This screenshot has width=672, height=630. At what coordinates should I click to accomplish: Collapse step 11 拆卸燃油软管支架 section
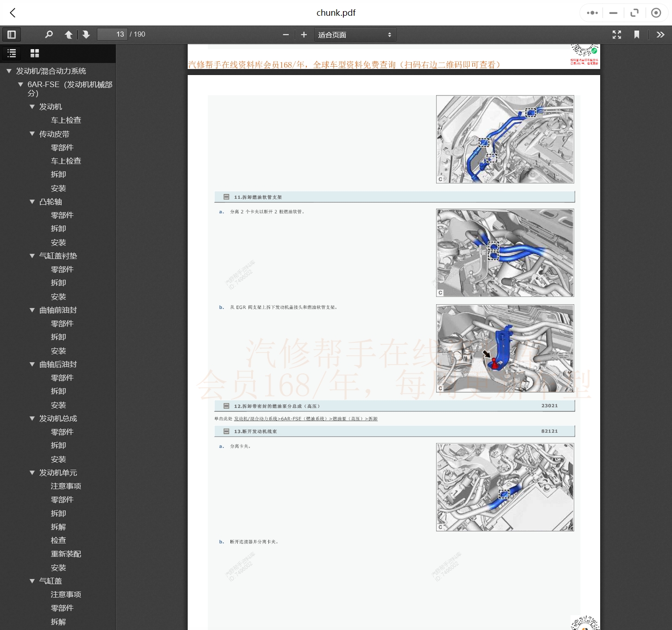[226, 197]
